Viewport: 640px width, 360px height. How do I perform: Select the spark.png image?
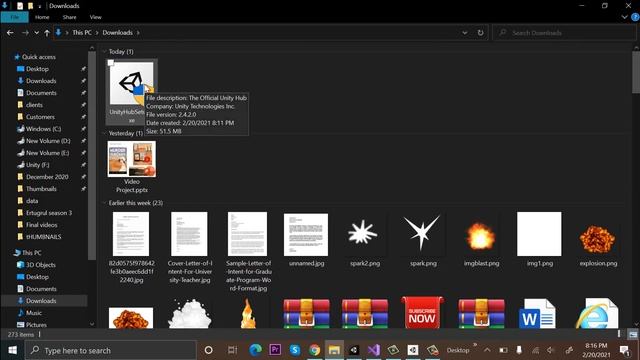[x=423, y=240]
